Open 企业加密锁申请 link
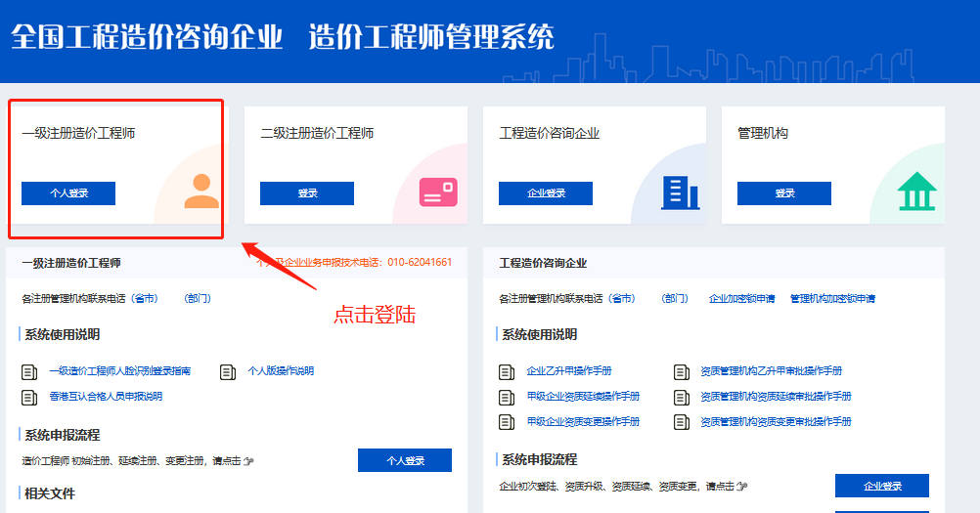The height and width of the screenshot is (513, 980). (x=741, y=299)
